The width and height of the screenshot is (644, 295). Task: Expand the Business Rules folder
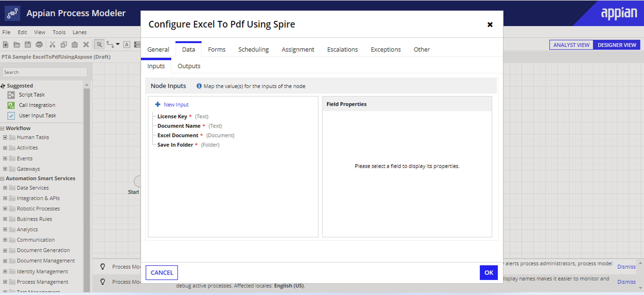click(5, 219)
